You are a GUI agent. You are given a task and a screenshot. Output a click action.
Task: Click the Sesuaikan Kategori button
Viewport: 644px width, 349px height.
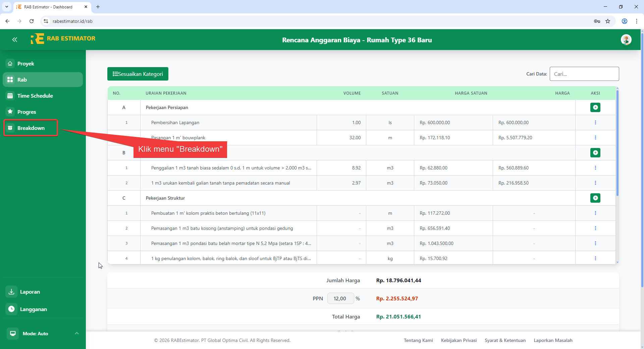tap(138, 74)
